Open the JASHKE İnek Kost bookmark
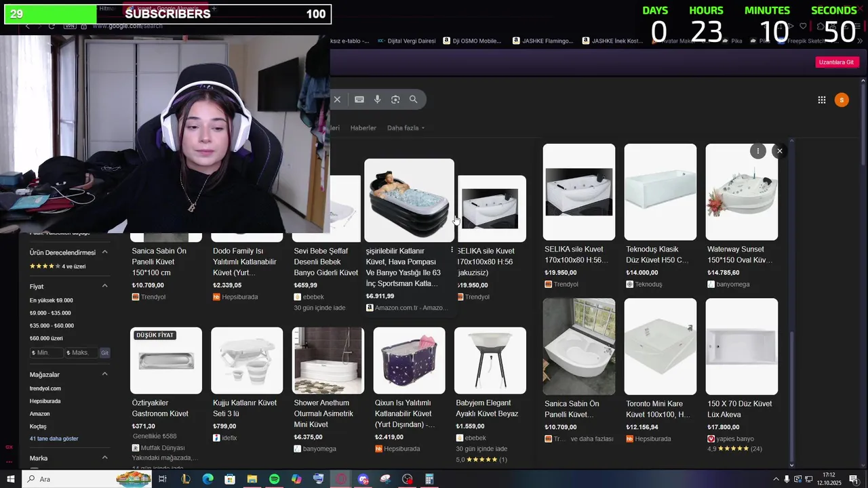The image size is (868, 488). (x=613, y=41)
